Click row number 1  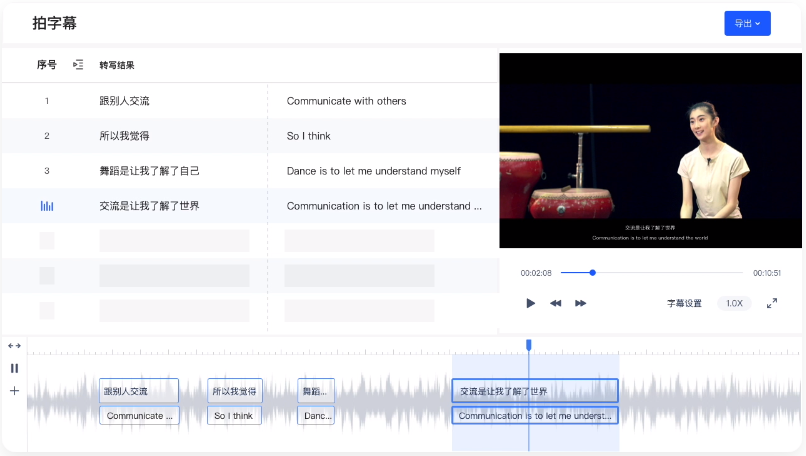[47, 101]
